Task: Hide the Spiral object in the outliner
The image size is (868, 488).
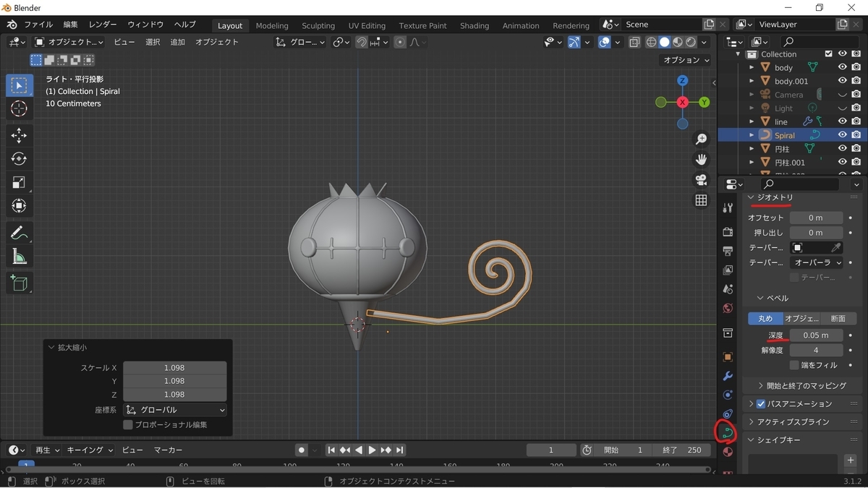Action: tap(842, 135)
